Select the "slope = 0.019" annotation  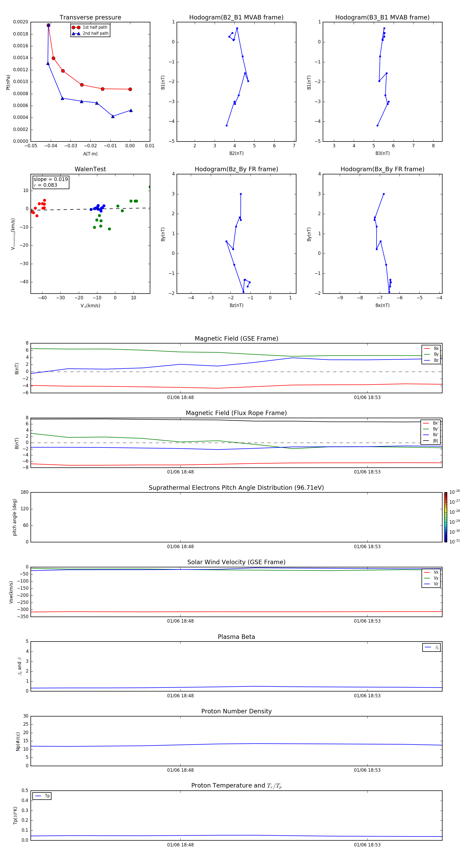coord(51,179)
